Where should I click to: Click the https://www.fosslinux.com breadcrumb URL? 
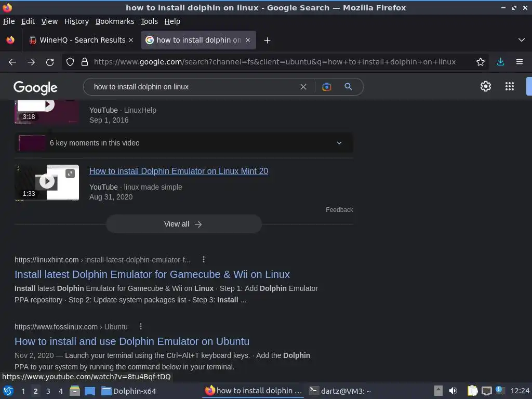pyautogui.click(x=56, y=327)
